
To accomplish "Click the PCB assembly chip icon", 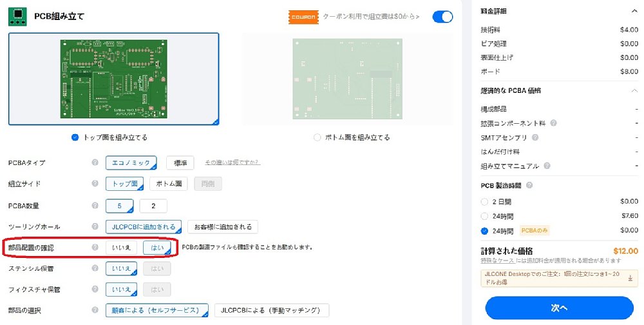I will pyautogui.click(x=17, y=17).
